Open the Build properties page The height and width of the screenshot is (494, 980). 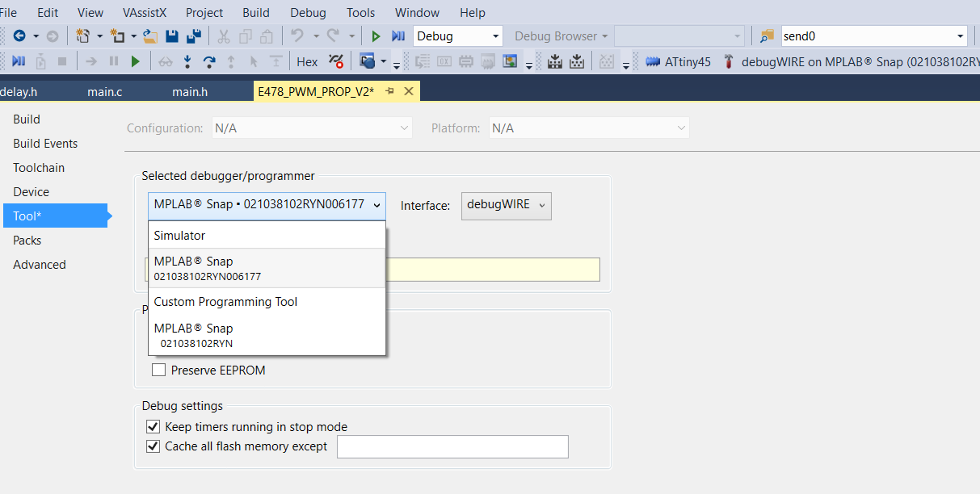(x=27, y=119)
